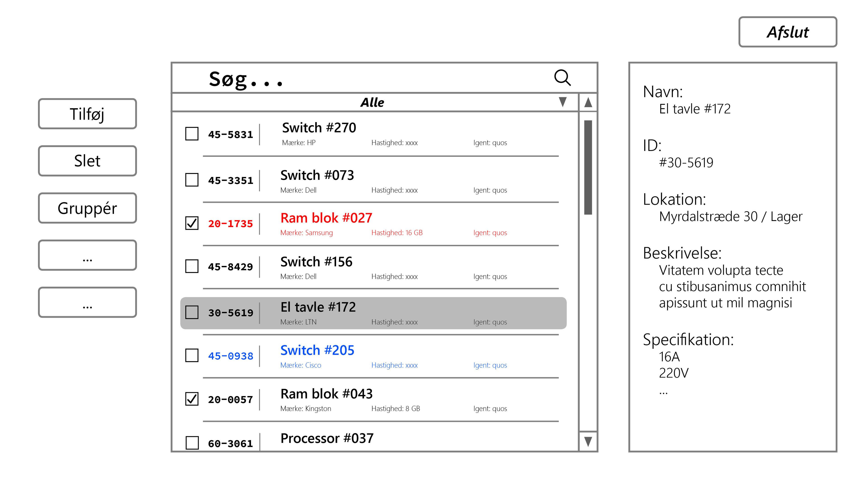Uncheck the Ram blok #027 checkbox
Screen dimensions: 868x488
(x=192, y=223)
